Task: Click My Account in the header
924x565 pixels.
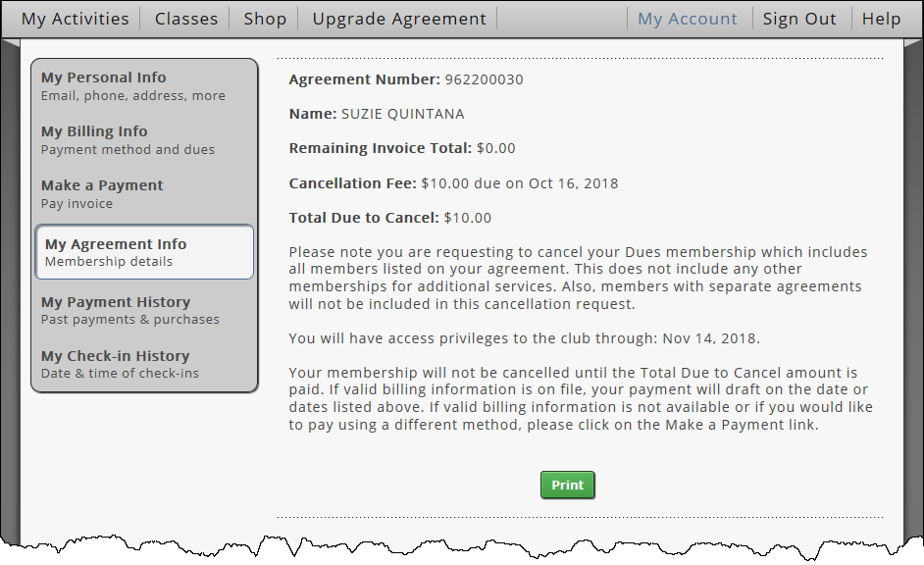Action: point(687,19)
